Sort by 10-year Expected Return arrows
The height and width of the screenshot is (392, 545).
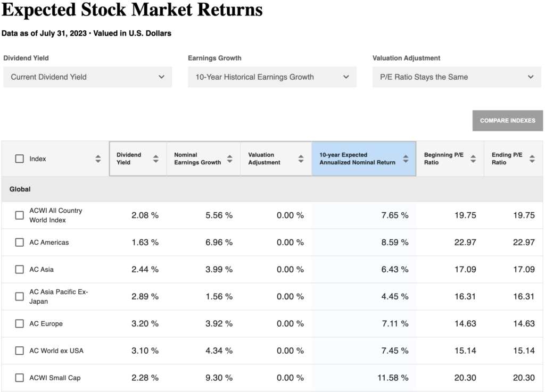pyautogui.click(x=406, y=159)
